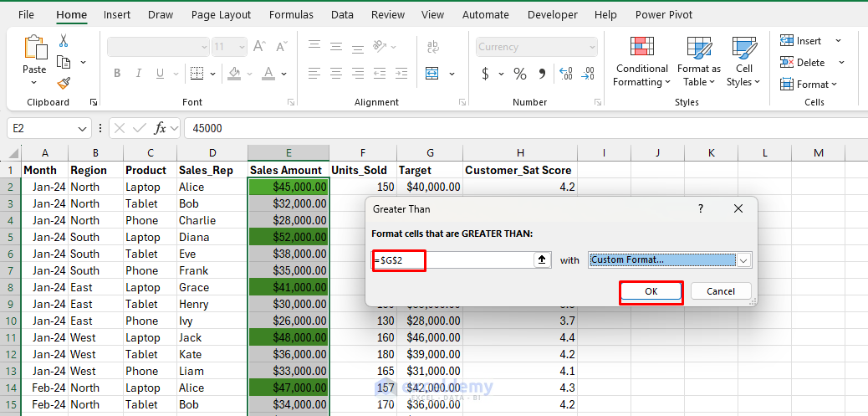The height and width of the screenshot is (416, 868).
Task: Click the Delete cells button
Action: pyautogui.click(x=802, y=63)
